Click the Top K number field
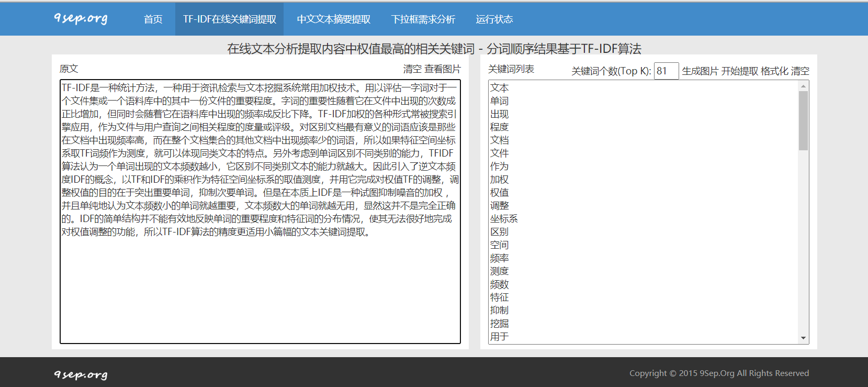Screen dimensions: 868x387 (x=666, y=71)
